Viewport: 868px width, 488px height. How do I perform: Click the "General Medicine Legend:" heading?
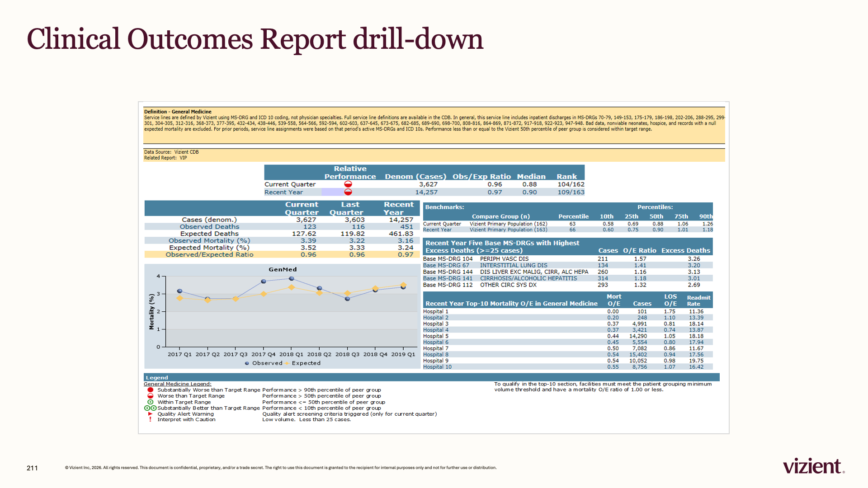pos(178,384)
